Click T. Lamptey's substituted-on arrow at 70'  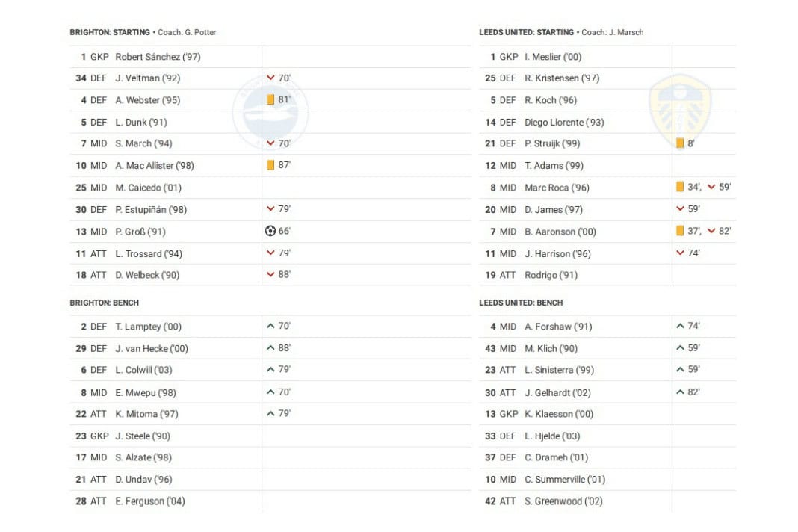coord(270,327)
